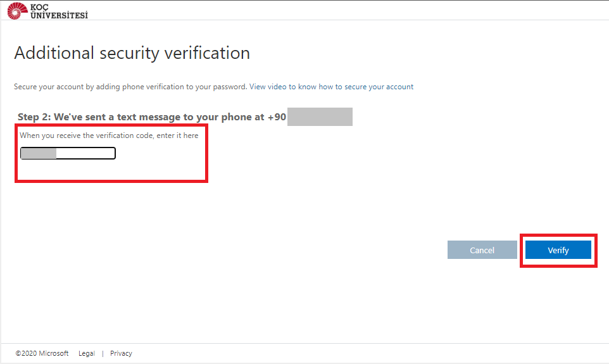Click the +90 country code text
This screenshot has width=609, height=364.
(276, 117)
